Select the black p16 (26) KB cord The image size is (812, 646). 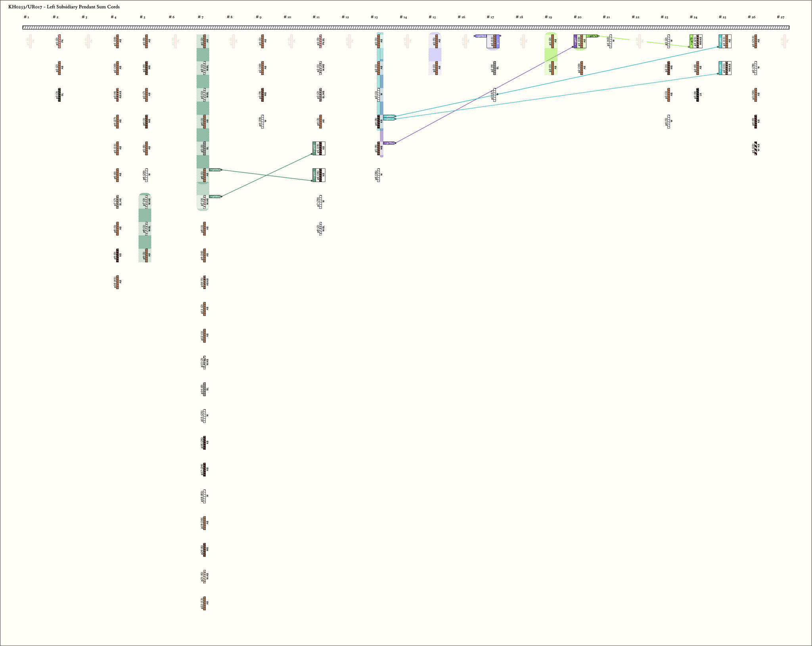click(205, 443)
